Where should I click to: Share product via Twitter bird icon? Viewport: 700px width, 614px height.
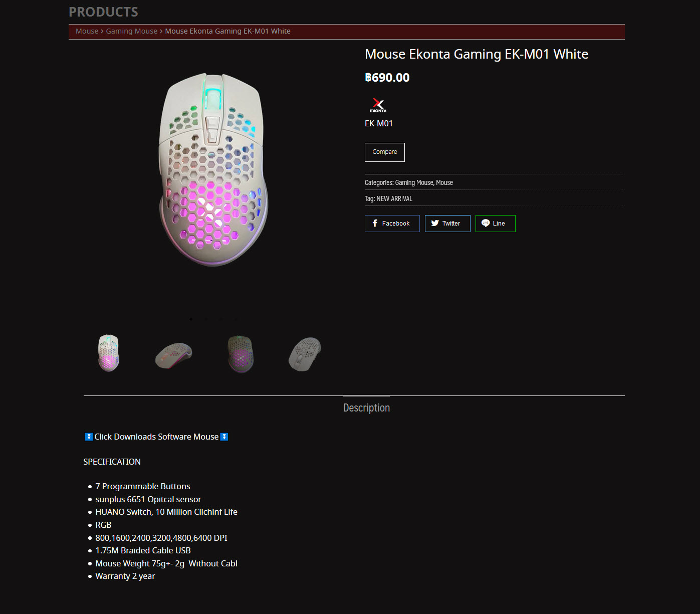pos(435,224)
